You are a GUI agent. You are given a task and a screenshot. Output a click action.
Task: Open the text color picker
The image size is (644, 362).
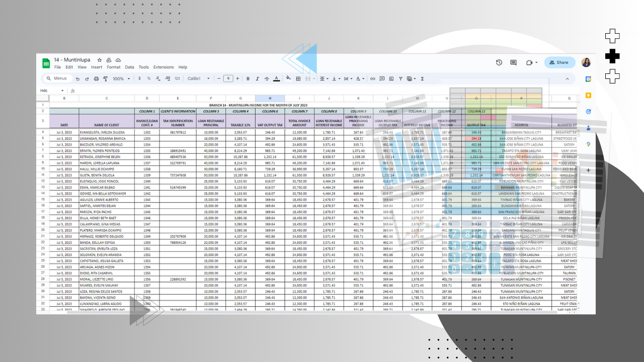click(276, 79)
